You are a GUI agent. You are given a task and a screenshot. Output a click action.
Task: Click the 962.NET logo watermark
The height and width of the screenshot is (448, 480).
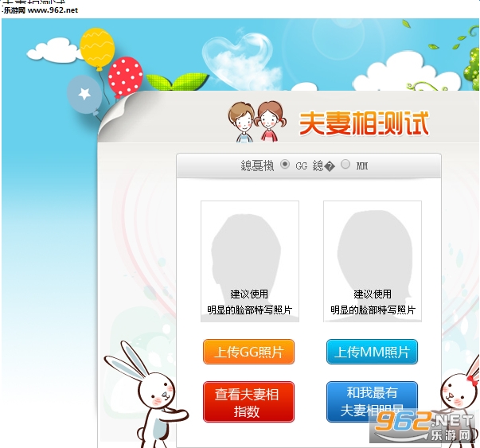pos(424,427)
